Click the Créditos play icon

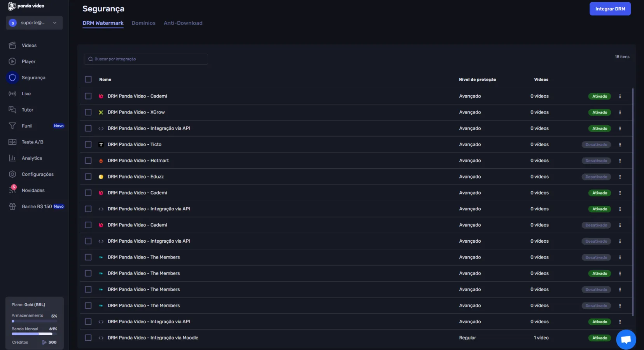point(44,343)
